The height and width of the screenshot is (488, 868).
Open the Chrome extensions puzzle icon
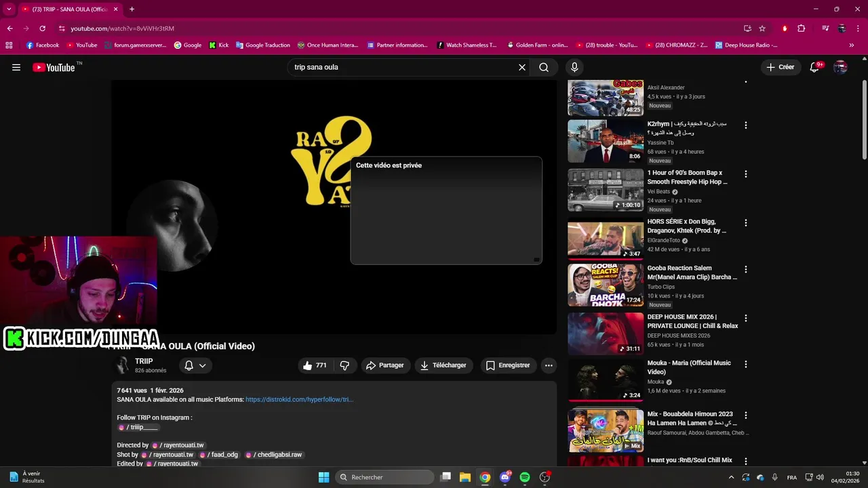coord(802,28)
